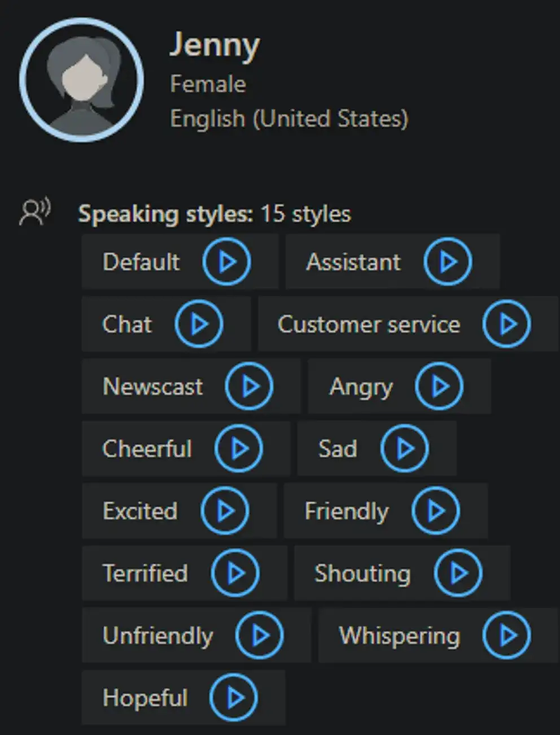The image size is (560, 735).
Task: Preview the Excited speaking style
Action: click(x=224, y=511)
